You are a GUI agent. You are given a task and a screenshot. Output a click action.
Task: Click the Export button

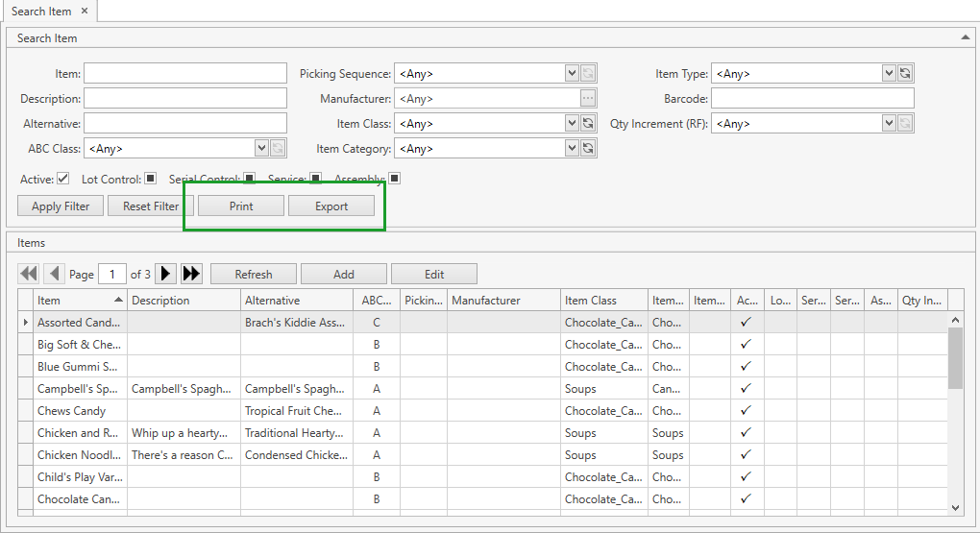point(331,206)
